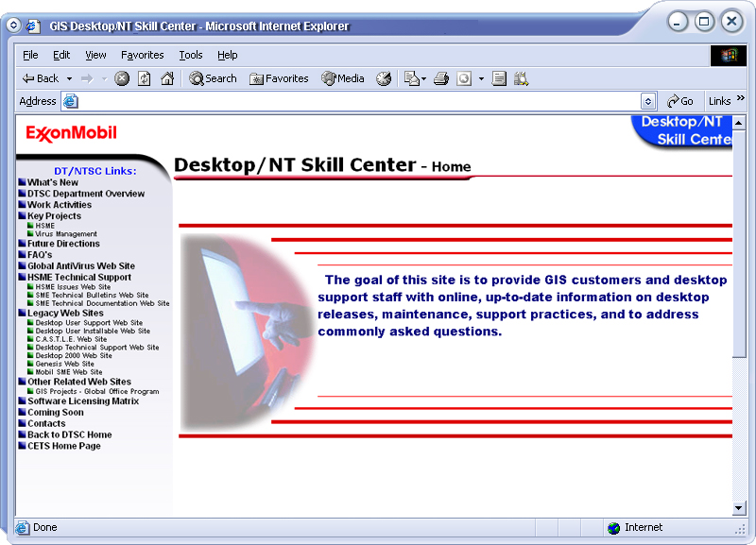Click the Forward arrow button
The width and height of the screenshot is (756, 545).
tap(87, 78)
